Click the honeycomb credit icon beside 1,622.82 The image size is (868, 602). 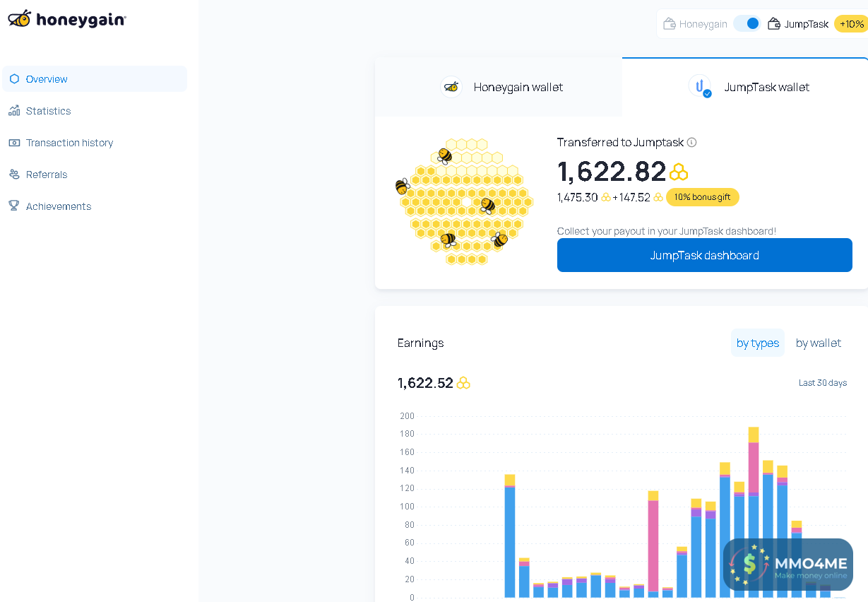pyautogui.click(x=679, y=172)
